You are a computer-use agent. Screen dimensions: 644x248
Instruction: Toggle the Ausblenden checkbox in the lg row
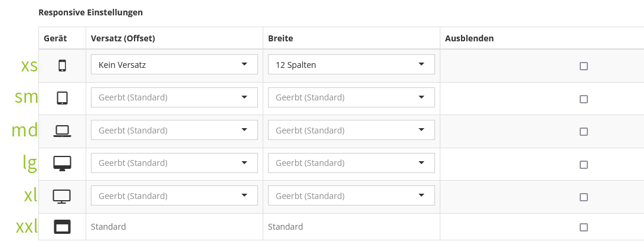pos(584,165)
